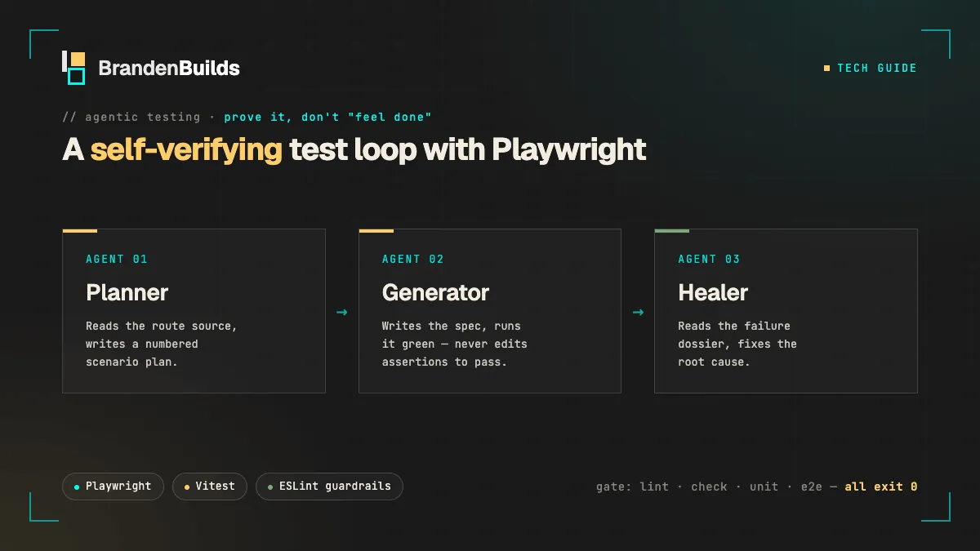Viewport: 980px width, 551px height.
Task: Click the highlighted "self-verifying" headline words
Action: click(186, 150)
